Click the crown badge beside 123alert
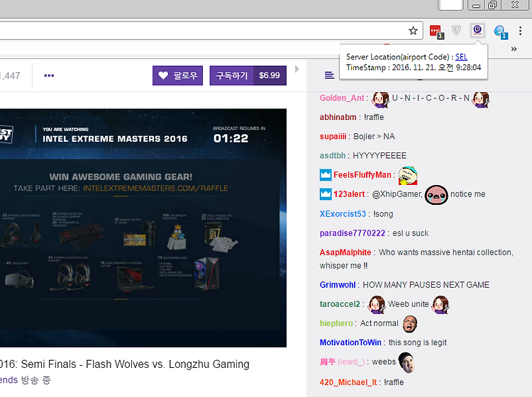 click(326, 194)
